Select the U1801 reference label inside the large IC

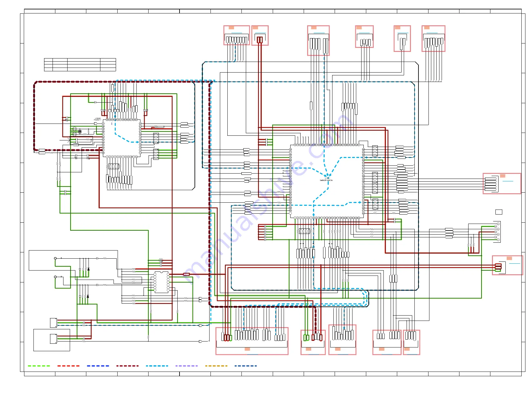[x=327, y=178]
